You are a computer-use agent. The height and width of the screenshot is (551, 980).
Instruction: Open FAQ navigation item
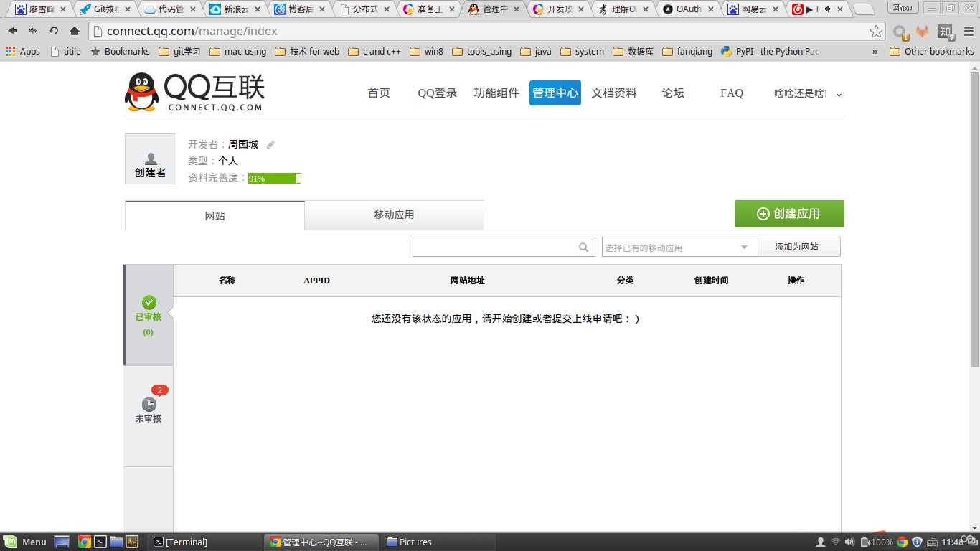[x=732, y=93]
